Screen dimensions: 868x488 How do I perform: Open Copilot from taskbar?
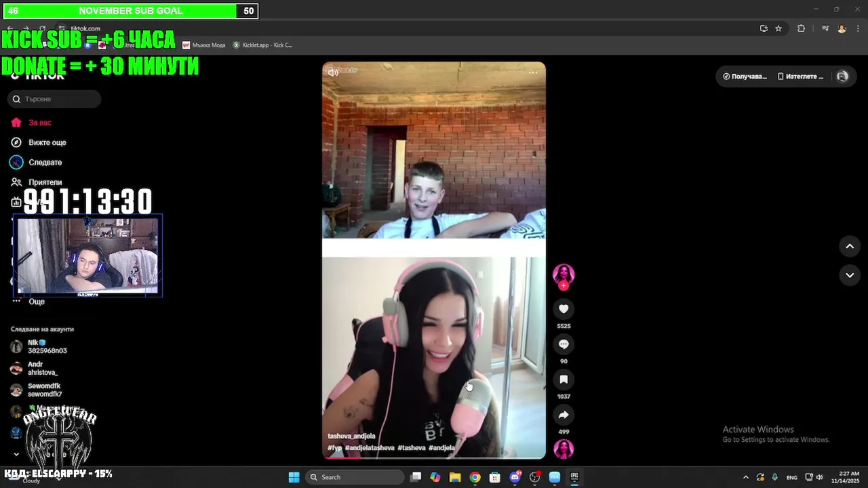coord(435,477)
